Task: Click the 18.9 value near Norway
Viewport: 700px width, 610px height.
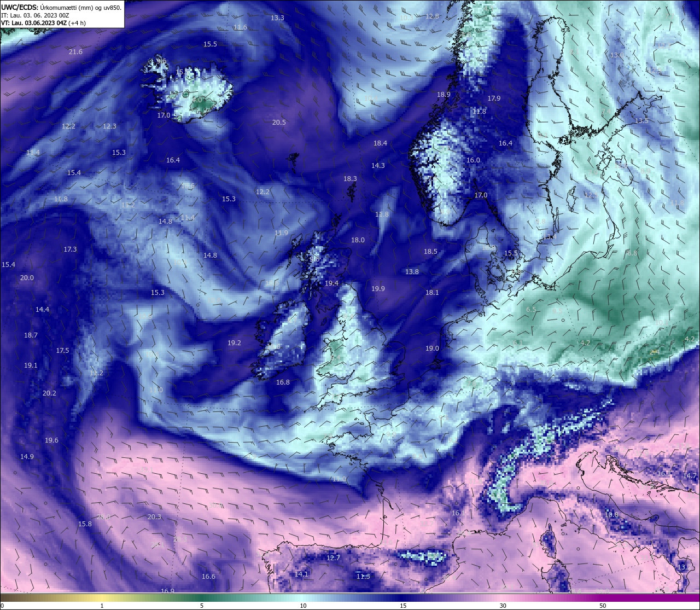Action: click(x=444, y=95)
